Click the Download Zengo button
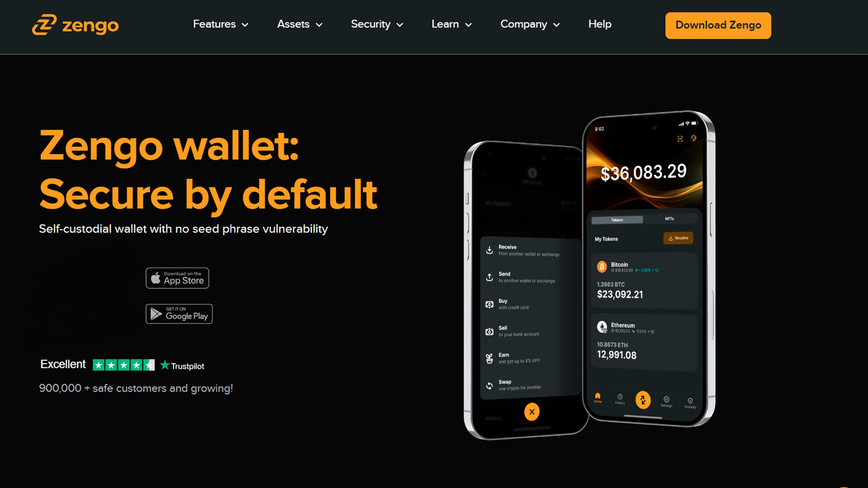Screen dimensions: 868x488 [x=718, y=24]
